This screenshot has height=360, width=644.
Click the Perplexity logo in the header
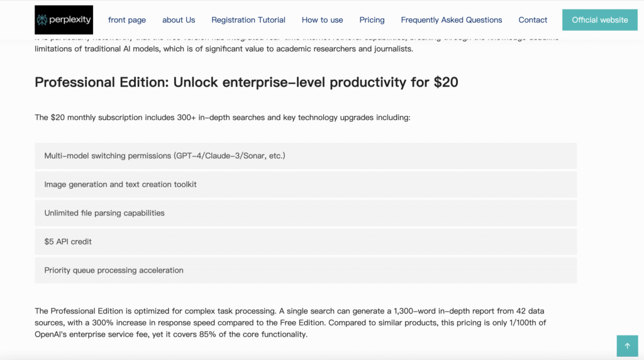point(64,19)
